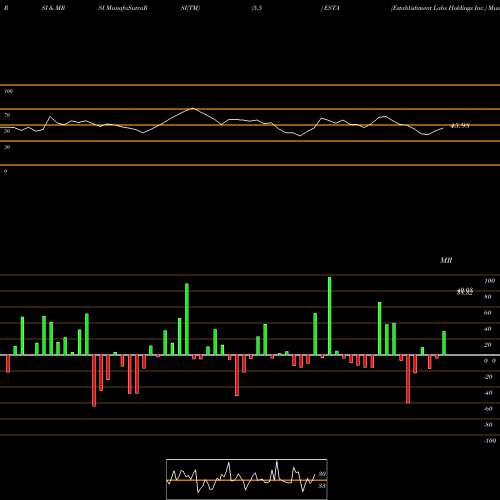
Task: Click the 'SI(TM)' header label
Action: [x=190, y=8]
